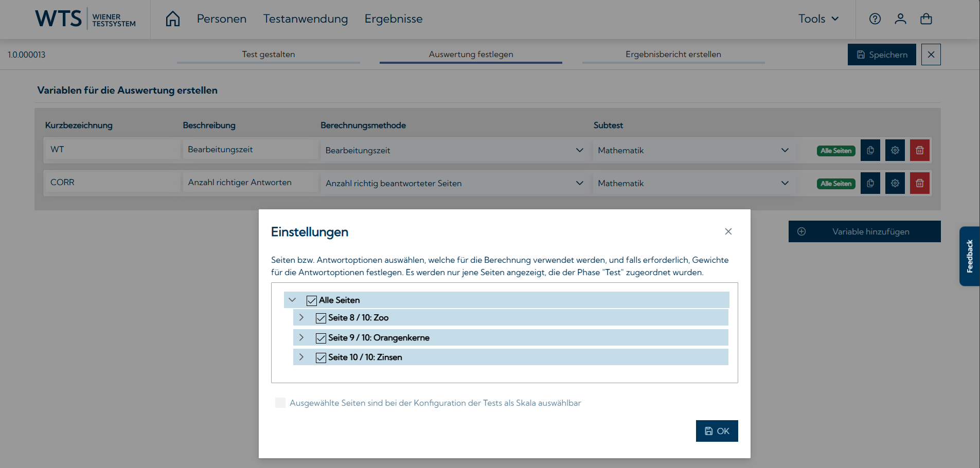Copy the WT variable row
This screenshot has height=468, width=980.
tap(870, 150)
